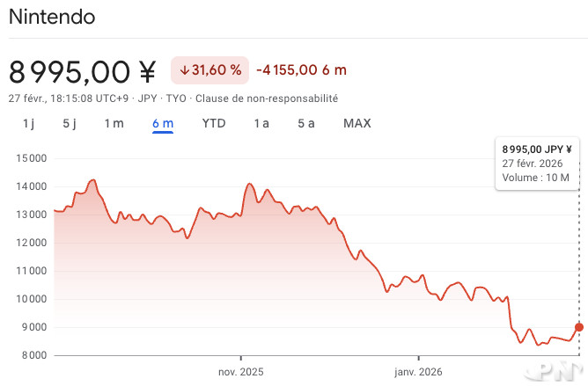588x386 pixels.
Task: Click the nov. 2025 axis label
Action: point(240,370)
